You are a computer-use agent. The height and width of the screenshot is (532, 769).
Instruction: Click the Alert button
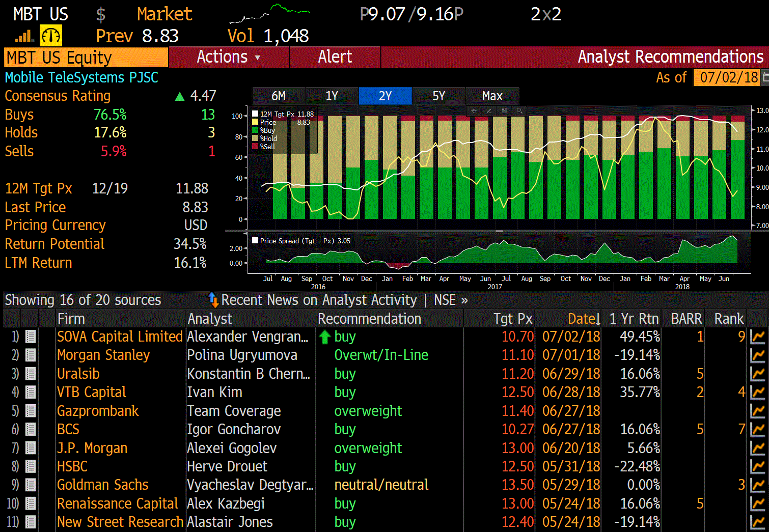335,57
